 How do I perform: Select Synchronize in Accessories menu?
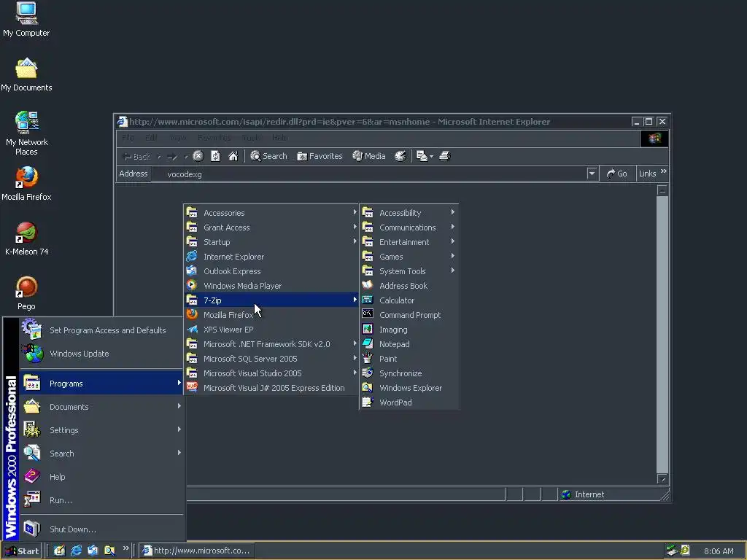point(409,373)
